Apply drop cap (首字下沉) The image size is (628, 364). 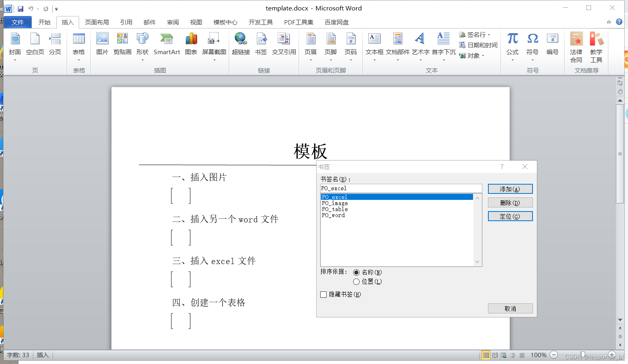(x=444, y=46)
